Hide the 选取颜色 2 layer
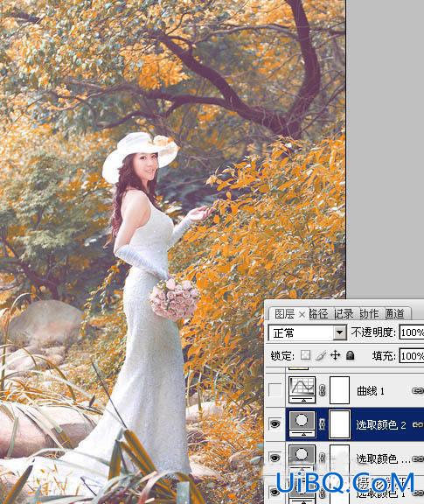The image size is (424, 504). click(x=275, y=424)
